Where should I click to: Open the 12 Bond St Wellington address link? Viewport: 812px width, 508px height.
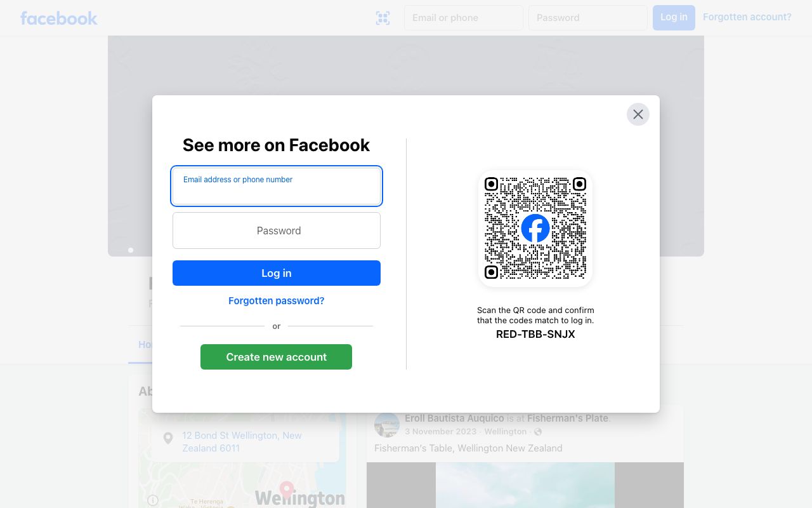click(242, 442)
